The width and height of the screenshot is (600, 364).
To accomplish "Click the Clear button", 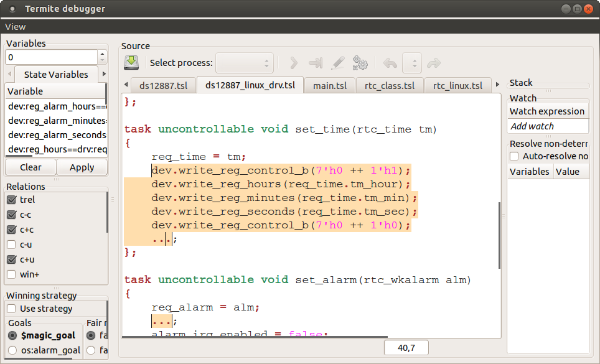I will 30,167.
